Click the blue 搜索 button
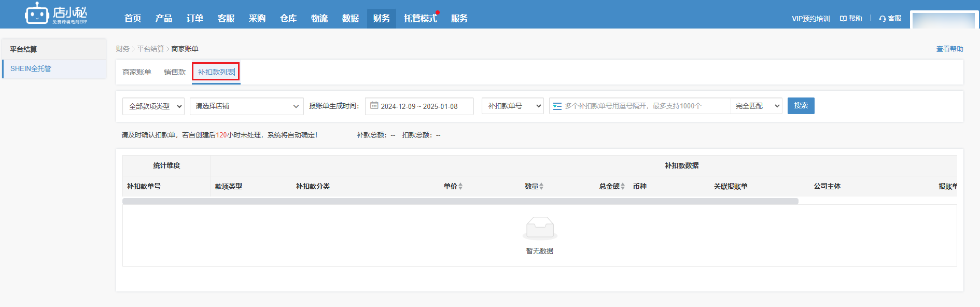 801,106
